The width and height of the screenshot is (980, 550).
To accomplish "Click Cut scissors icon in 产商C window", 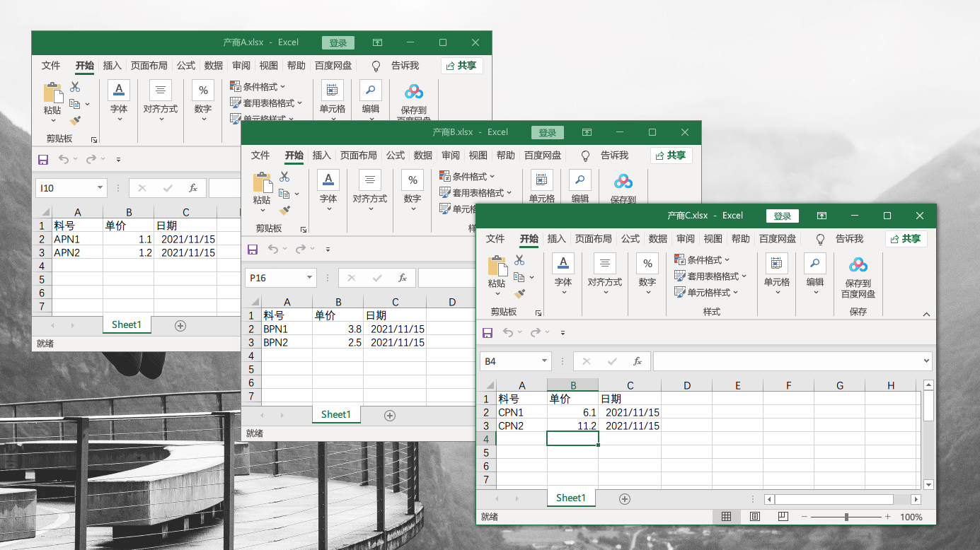I will coord(519,260).
